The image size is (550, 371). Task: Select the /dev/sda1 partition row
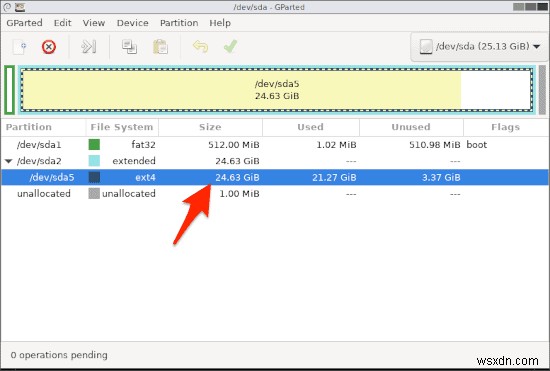click(x=275, y=144)
